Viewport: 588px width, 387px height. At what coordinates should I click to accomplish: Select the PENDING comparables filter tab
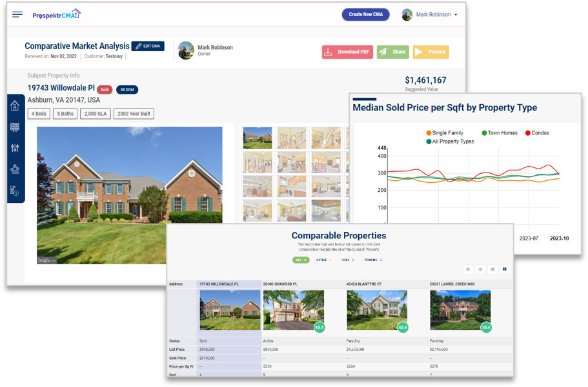point(373,260)
